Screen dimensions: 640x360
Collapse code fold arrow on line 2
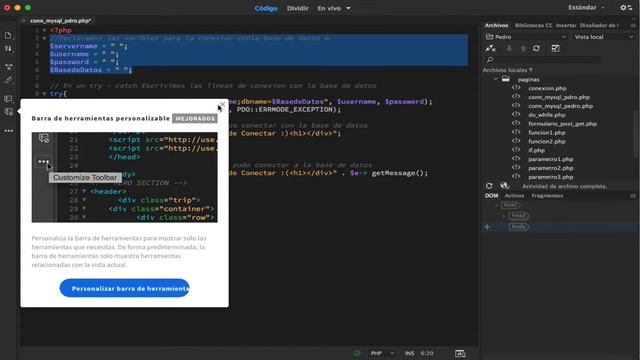click(44, 38)
